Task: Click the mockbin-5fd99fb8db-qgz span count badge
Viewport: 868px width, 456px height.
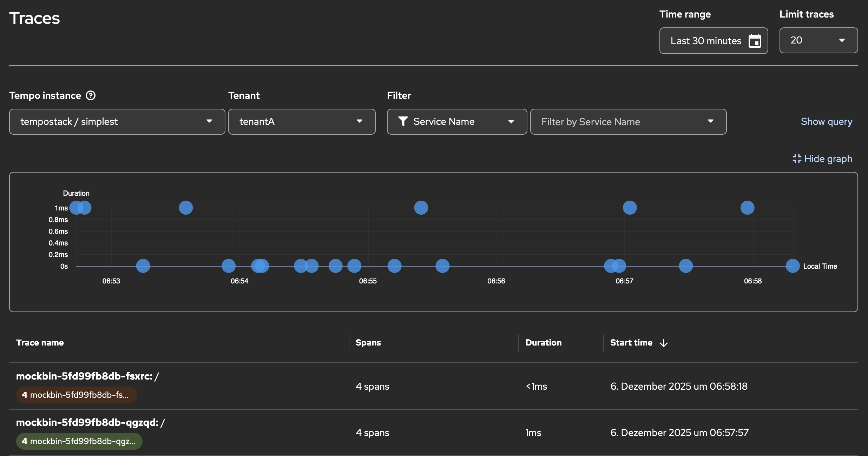Action: [x=79, y=441]
